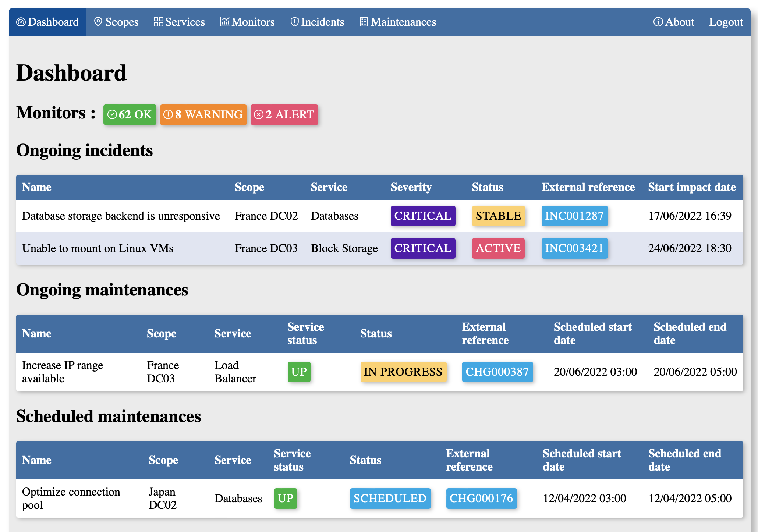The width and height of the screenshot is (758, 532).
Task: Click the 'France DC02' scope cell
Action: tap(266, 216)
